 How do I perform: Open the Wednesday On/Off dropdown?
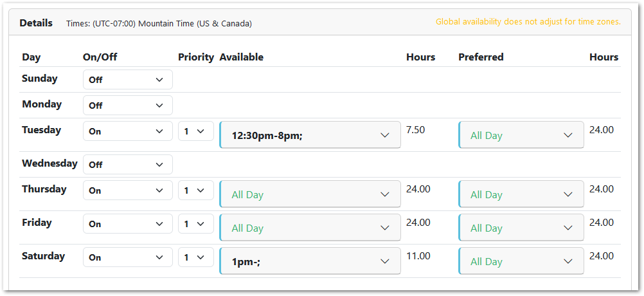127,165
